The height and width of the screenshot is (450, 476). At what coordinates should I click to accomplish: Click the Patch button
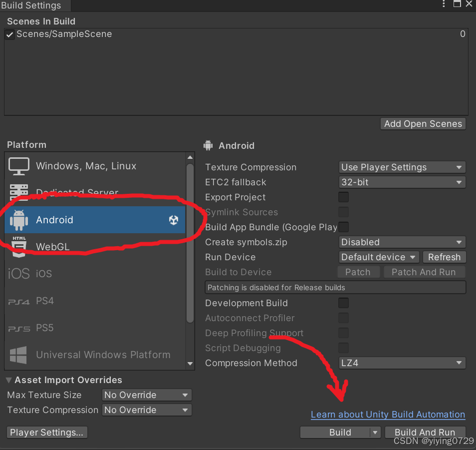pyautogui.click(x=358, y=272)
